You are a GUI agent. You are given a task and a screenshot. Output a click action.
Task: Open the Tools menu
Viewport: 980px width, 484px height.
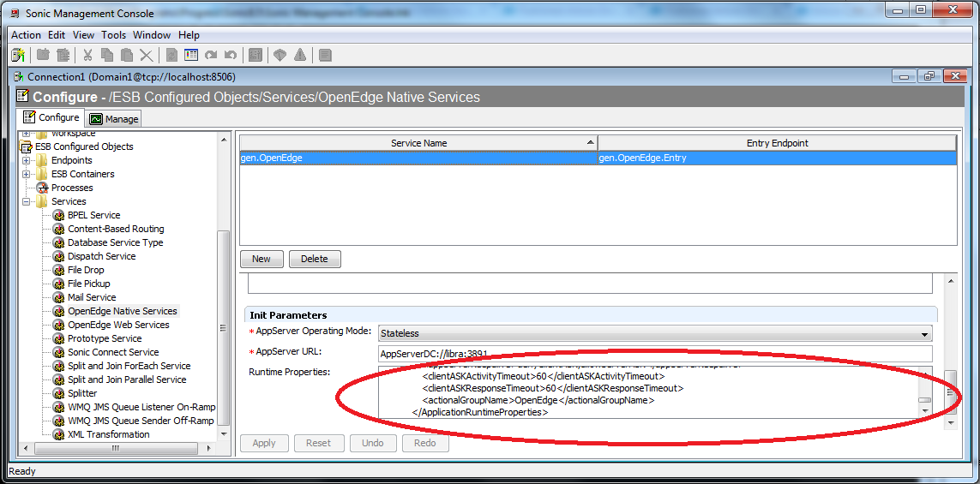[114, 35]
